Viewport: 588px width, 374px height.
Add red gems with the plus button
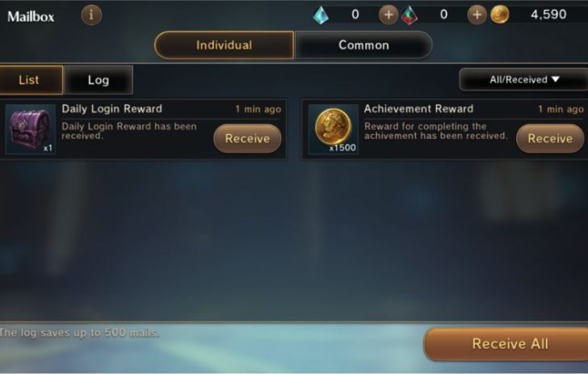click(x=477, y=15)
